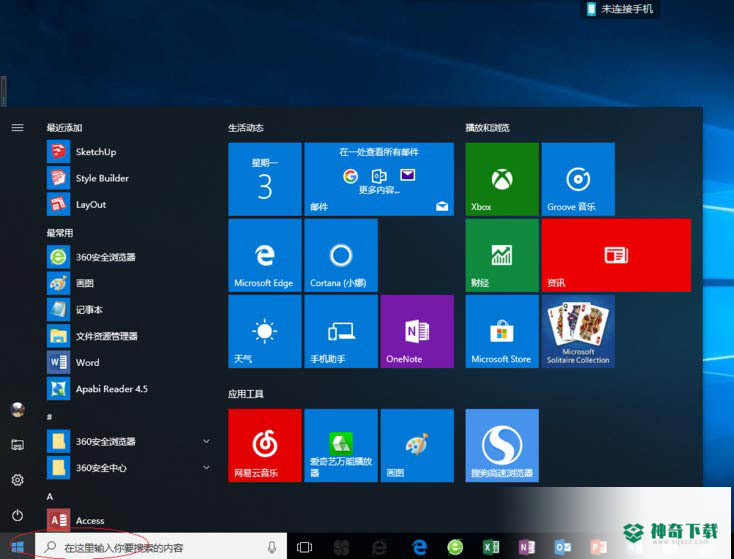Open LayOut in the recently added list
734x559 pixels.
[126, 205]
